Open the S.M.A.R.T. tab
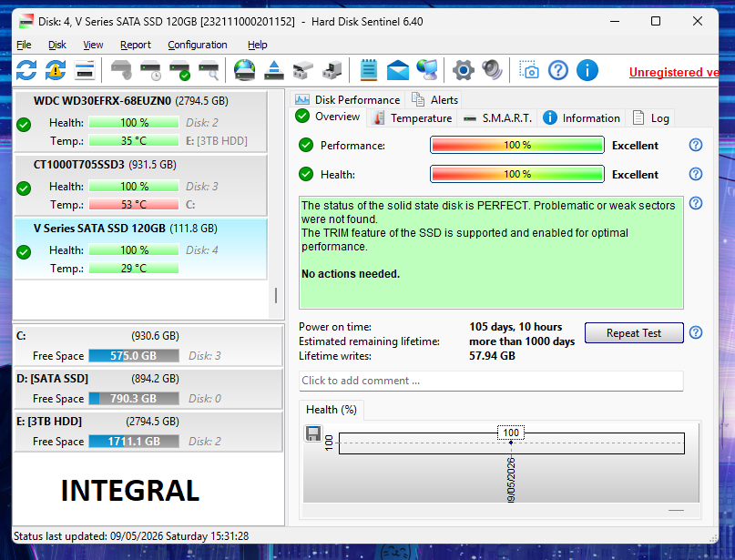Screen dimensions: 735x560 [x=497, y=118]
